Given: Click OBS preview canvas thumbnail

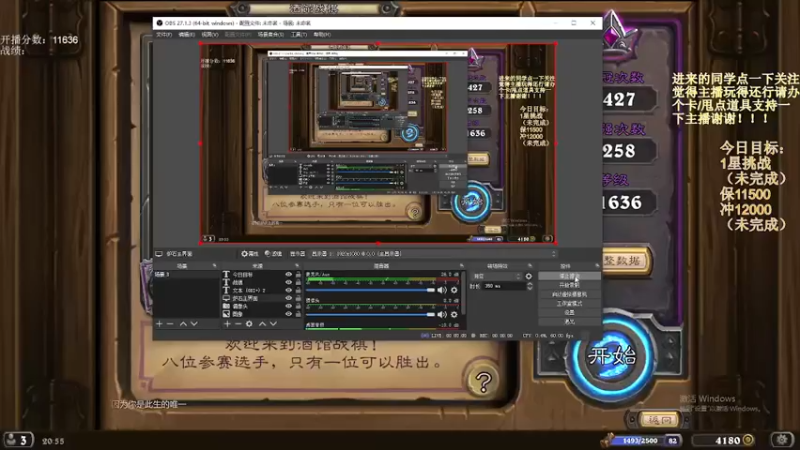Looking at the screenshot, I should pos(378,143).
